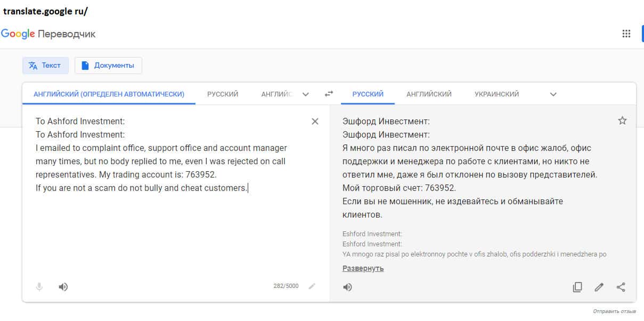
Task: Expand the source language list
Action: (305, 94)
